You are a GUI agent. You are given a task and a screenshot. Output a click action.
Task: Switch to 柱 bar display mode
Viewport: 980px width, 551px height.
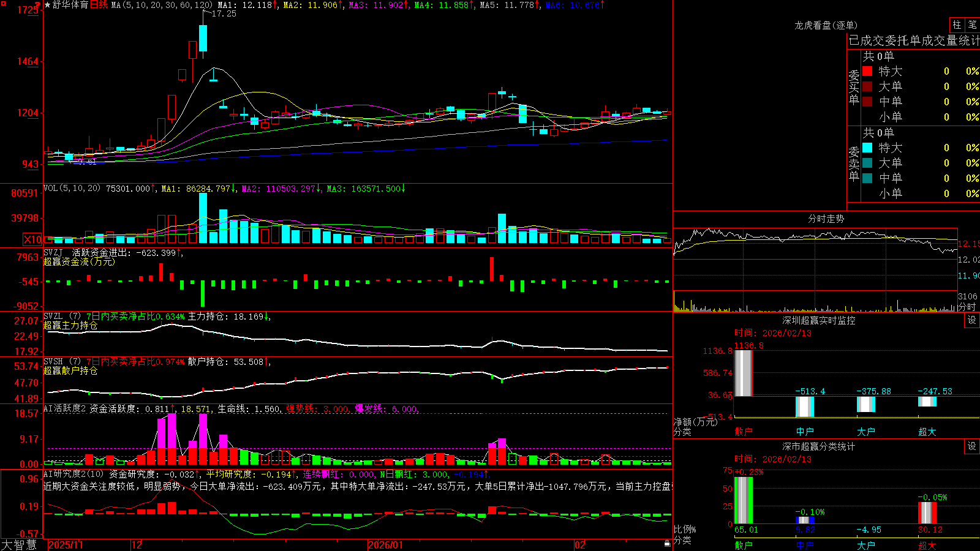click(957, 25)
